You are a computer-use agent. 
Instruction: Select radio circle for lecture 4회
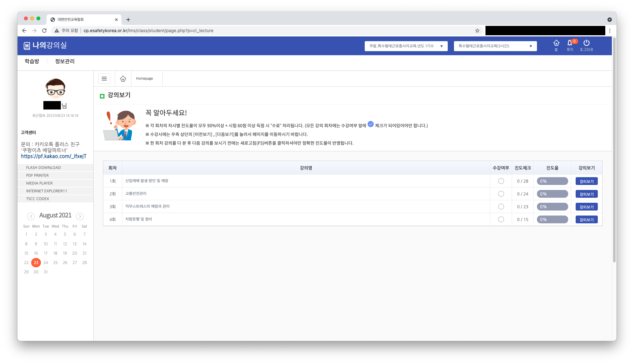[x=501, y=219]
